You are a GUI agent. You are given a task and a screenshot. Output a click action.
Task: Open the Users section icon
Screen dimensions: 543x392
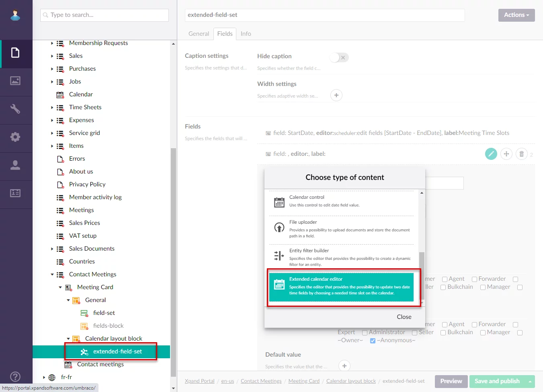pos(15,165)
